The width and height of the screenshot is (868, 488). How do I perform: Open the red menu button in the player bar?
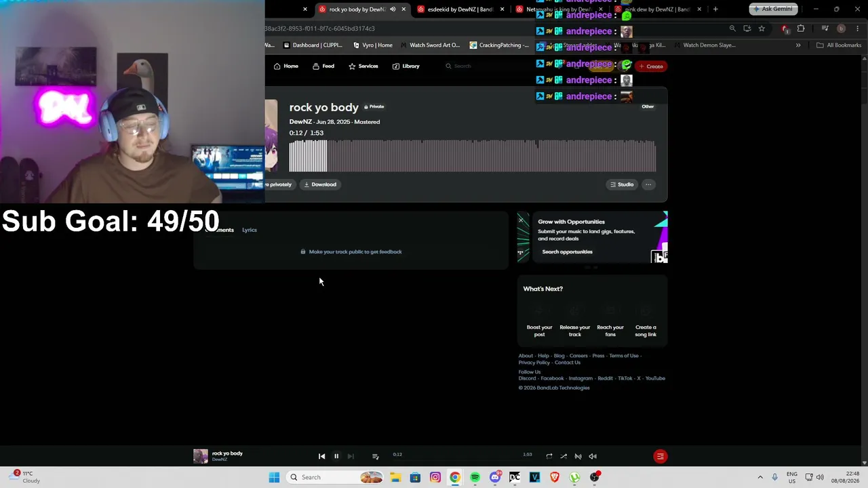tap(660, 456)
